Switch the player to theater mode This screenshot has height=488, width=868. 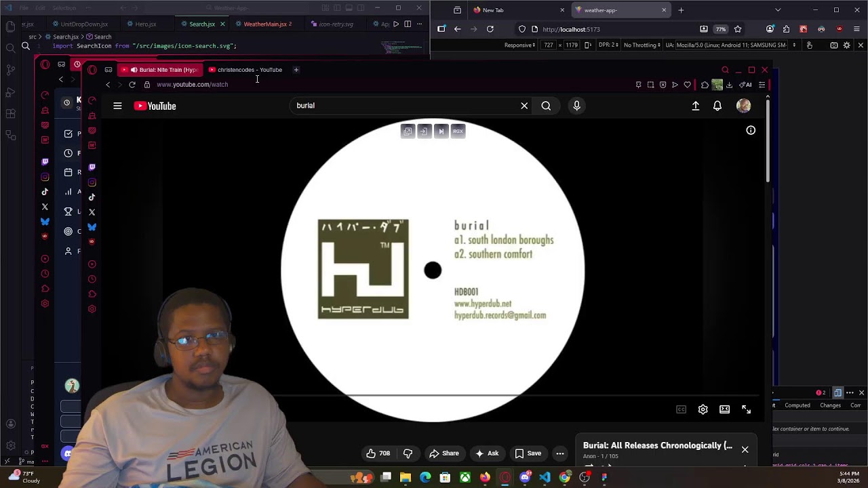coord(725,409)
